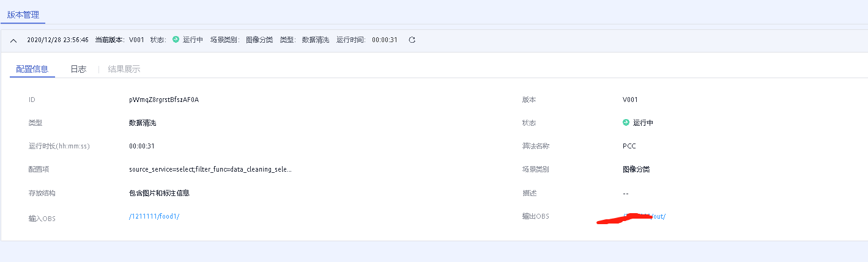The width and height of the screenshot is (868, 262).
Task: Click the refresh icon beside run time
Action: point(412,40)
